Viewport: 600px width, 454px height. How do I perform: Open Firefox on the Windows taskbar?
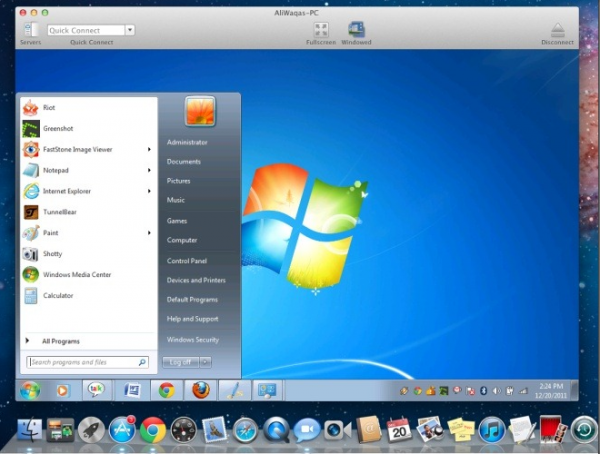coord(201,390)
